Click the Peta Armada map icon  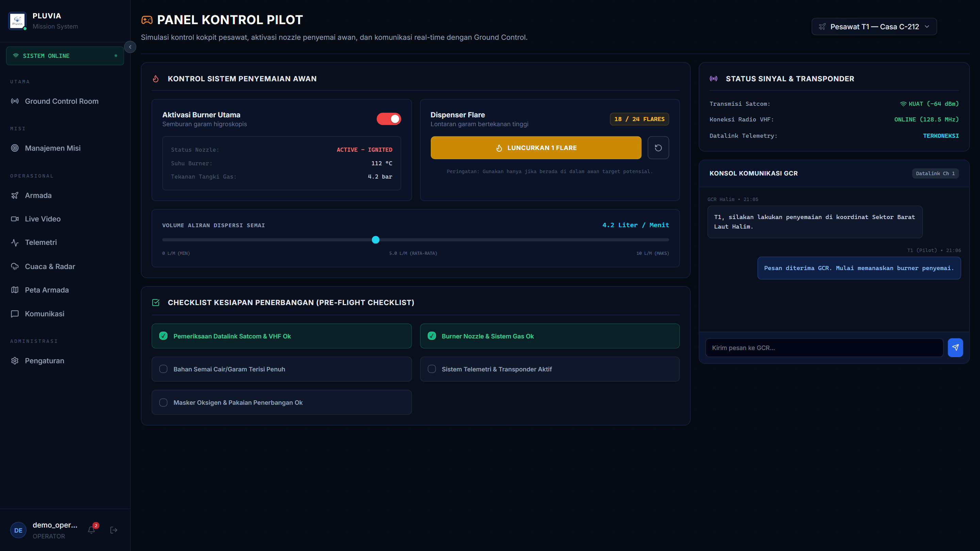click(x=15, y=290)
